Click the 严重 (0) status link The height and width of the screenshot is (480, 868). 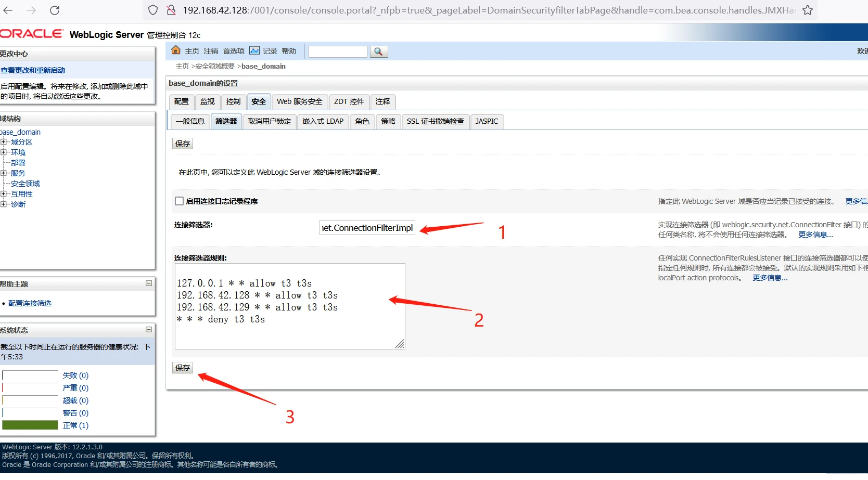[x=75, y=388]
